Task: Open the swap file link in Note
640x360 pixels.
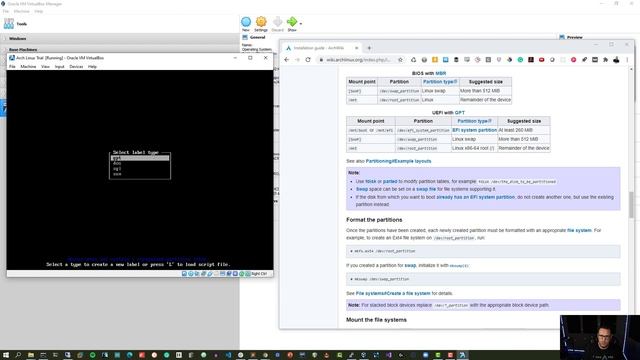Action: pyautogui.click(x=426, y=189)
